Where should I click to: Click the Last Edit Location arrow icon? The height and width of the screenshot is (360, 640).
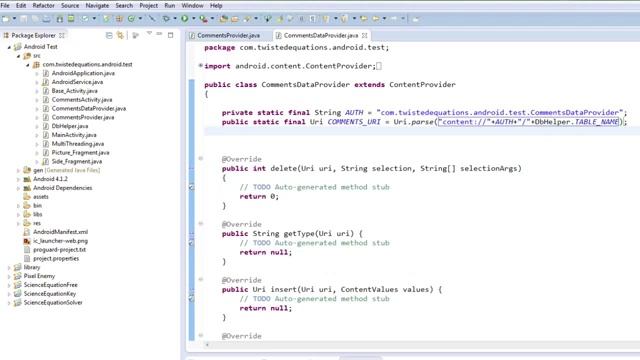pos(364,19)
